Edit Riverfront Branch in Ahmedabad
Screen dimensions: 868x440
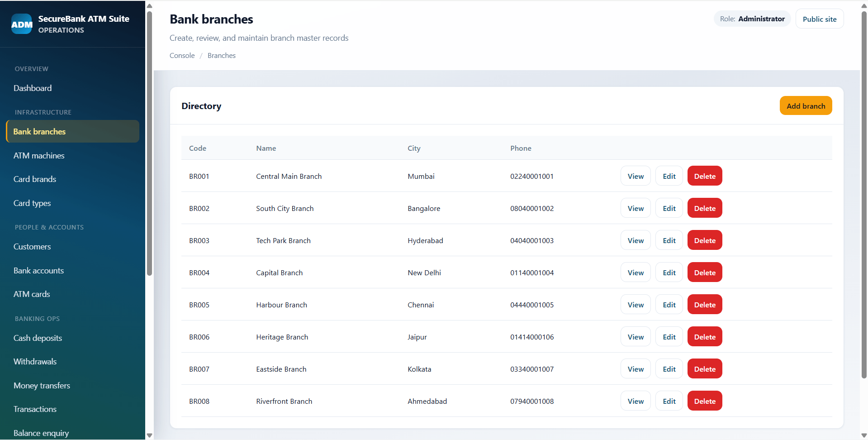pyautogui.click(x=669, y=401)
